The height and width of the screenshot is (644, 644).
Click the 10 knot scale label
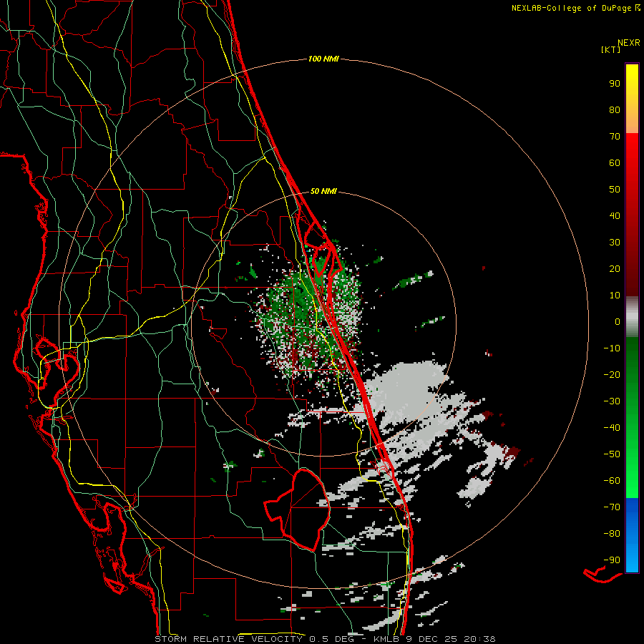(615, 296)
